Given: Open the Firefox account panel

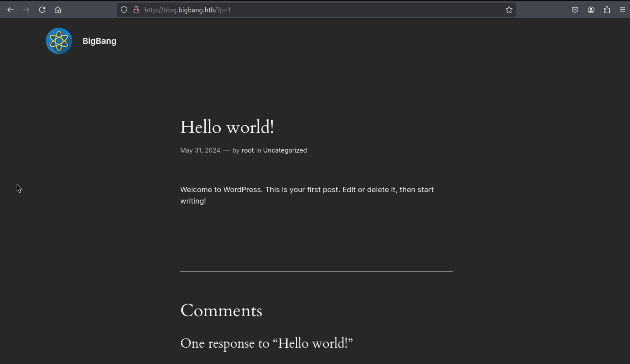Looking at the screenshot, I should [591, 10].
